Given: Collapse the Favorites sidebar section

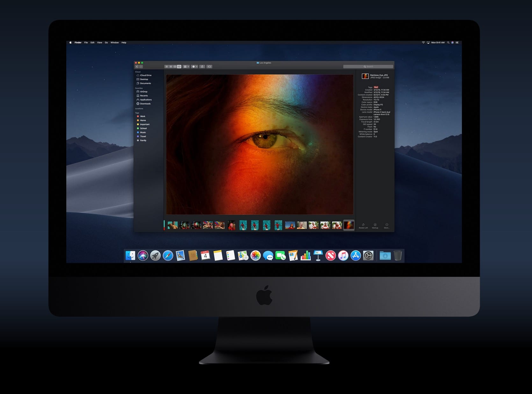Looking at the screenshot, I should click(139, 88).
